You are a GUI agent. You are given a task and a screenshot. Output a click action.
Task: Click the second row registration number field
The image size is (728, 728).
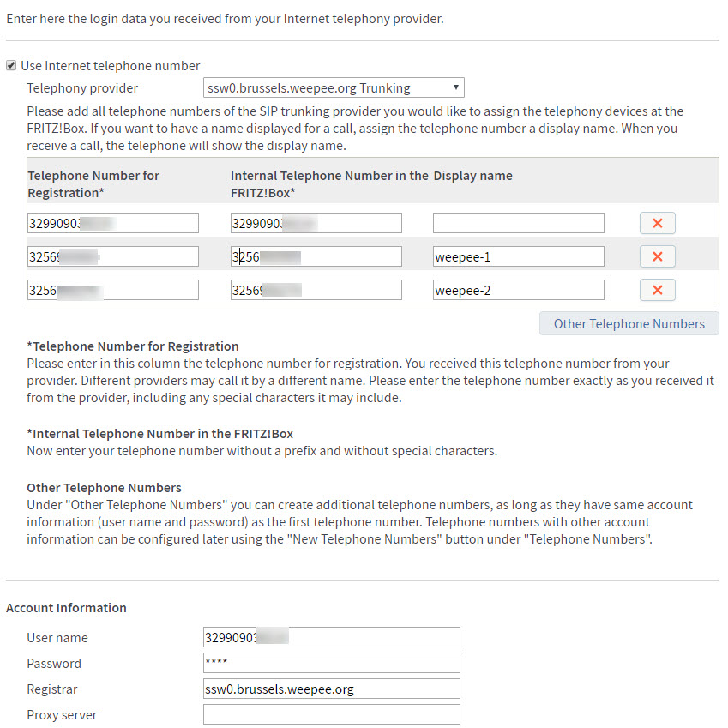tap(112, 256)
